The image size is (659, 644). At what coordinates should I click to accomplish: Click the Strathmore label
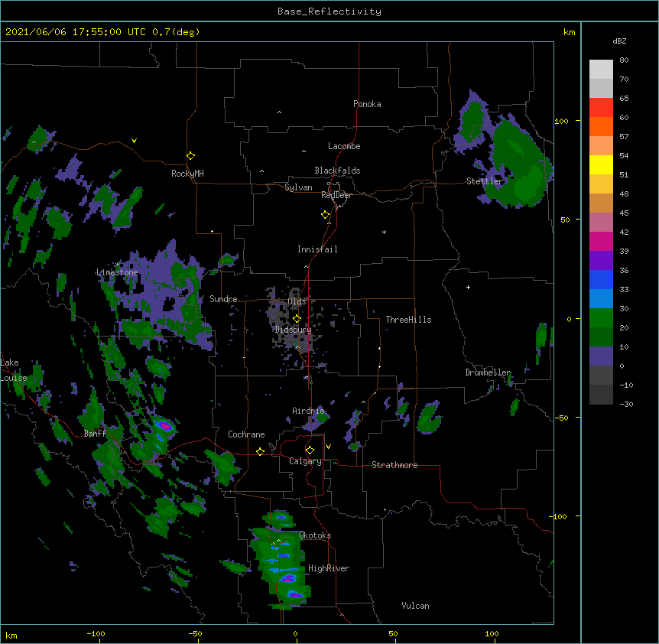(394, 465)
